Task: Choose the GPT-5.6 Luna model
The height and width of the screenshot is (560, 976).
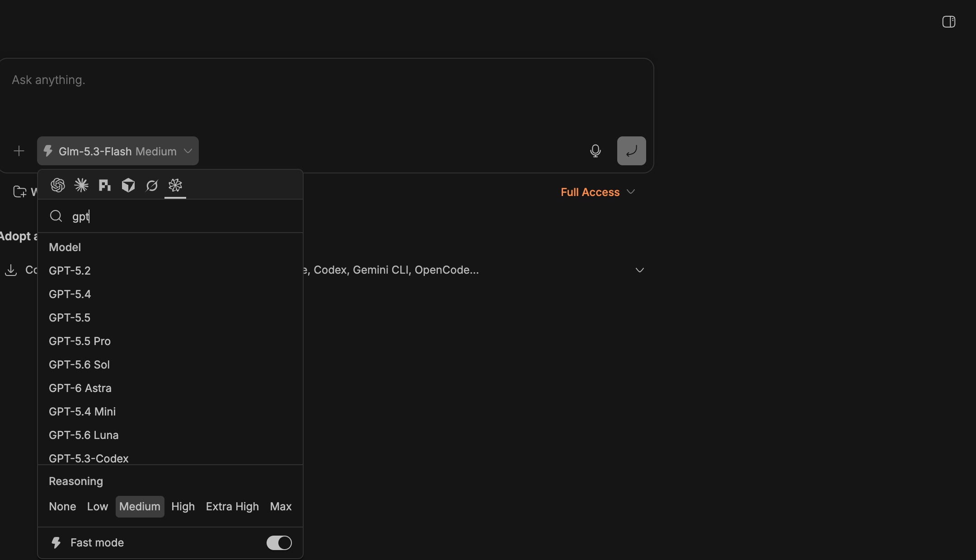Action: 170,435
